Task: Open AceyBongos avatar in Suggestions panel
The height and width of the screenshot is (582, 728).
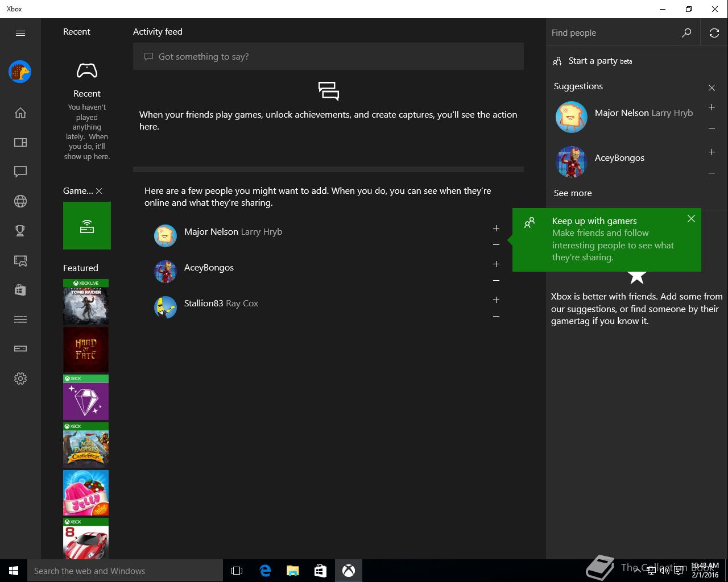Action: [571, 162]
